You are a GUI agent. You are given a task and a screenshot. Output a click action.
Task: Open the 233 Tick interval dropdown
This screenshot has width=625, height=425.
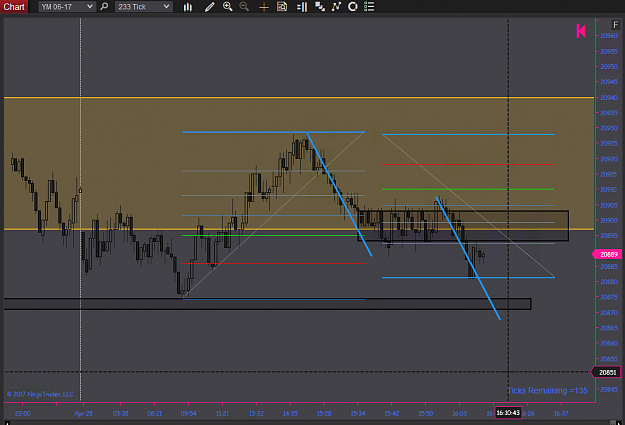point(143,6)
